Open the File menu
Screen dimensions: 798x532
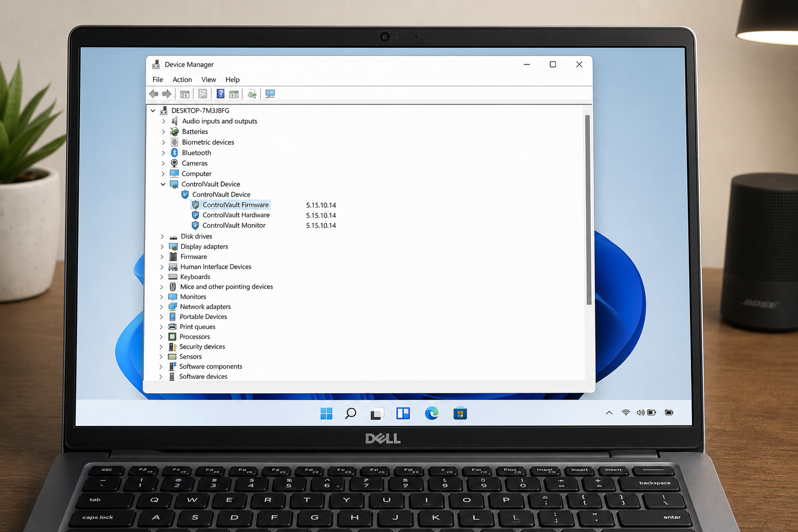tap(158, 79)
